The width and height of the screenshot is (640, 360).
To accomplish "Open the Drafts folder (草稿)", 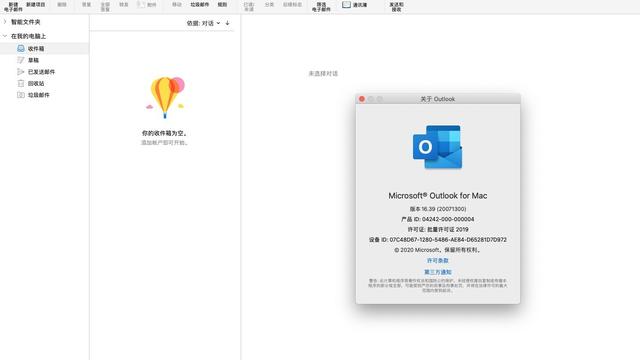I will [x=33, y=60].
